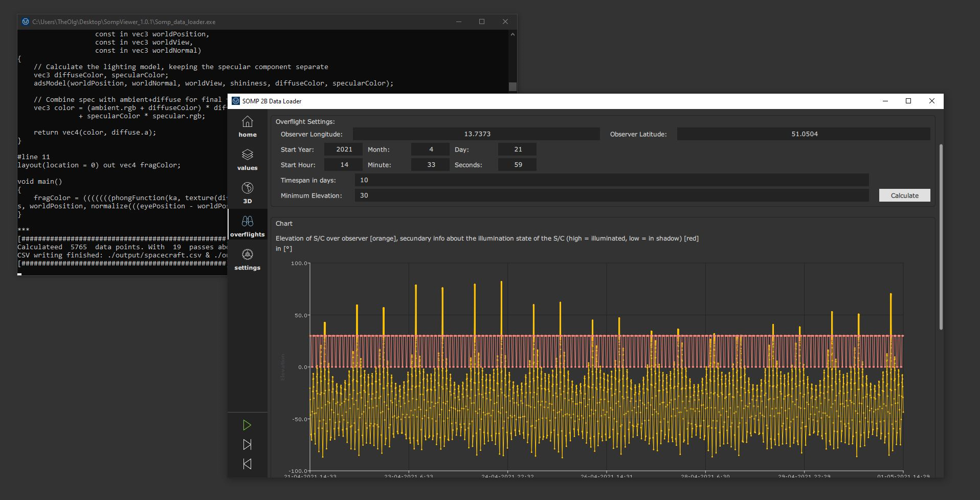Edit the Observer Latitude field
This screenshot has height=500, width=980.
pos(804,134)
